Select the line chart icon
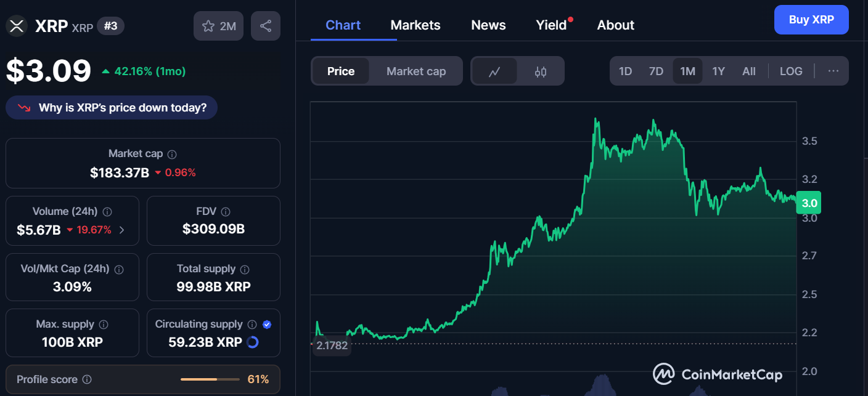Screen dimensions: 868x396 [495, 71]
